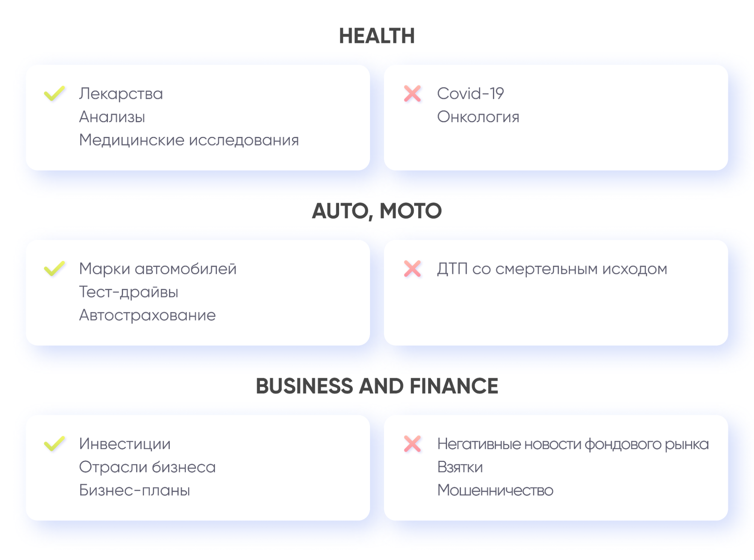
Task: Select the BUSINESS AND FINANCE heading
Action: 377,386
